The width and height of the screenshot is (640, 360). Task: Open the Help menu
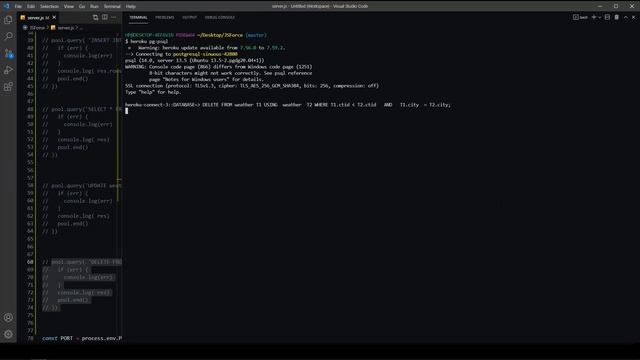(x=131, y=6)
